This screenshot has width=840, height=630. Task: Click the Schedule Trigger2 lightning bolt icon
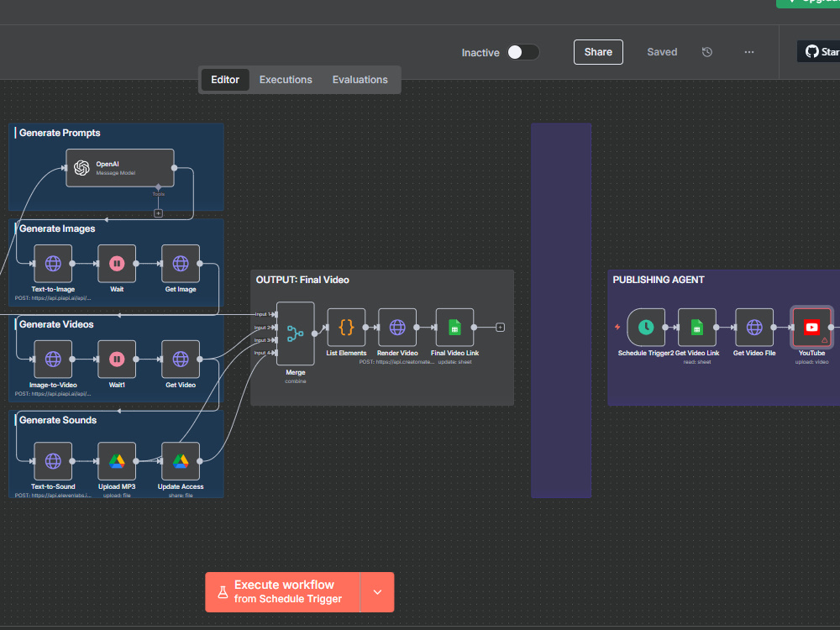[x=617, y=327]
